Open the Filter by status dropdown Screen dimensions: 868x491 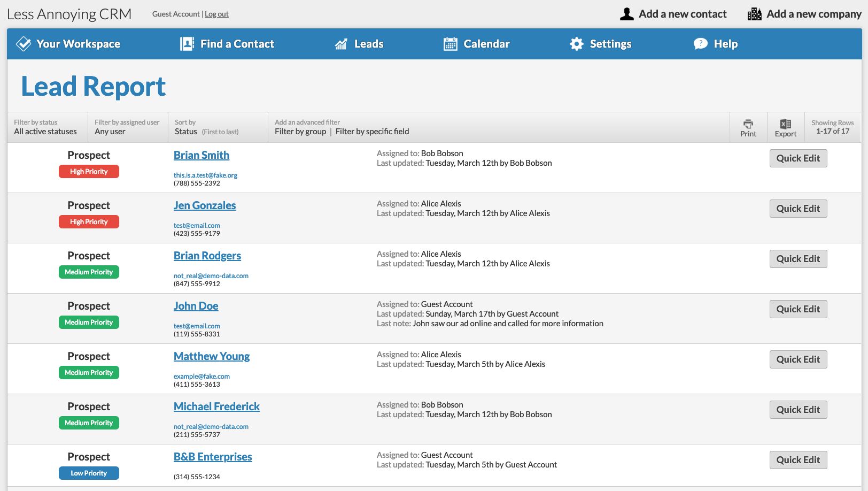coord(48,127)
